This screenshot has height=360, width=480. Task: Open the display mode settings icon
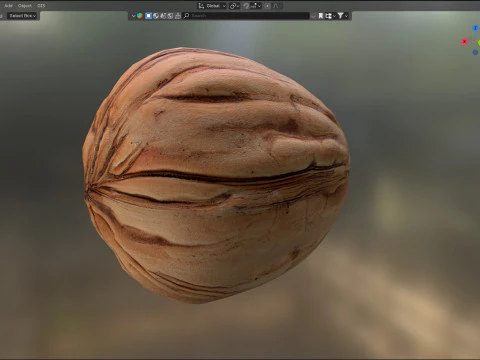point(329,16)
